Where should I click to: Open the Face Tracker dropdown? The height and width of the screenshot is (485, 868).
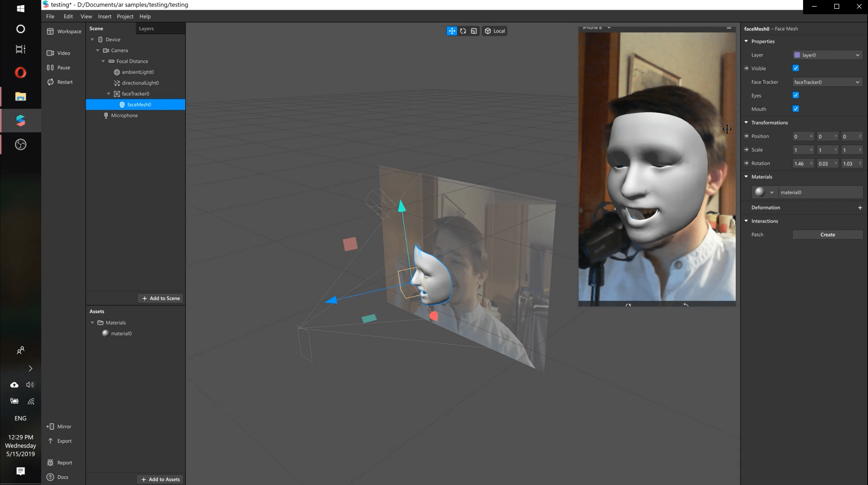[x=827, y=82]
